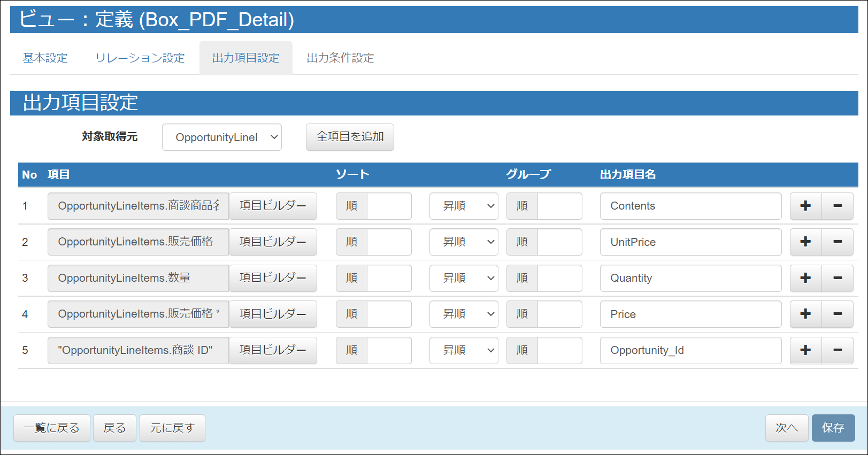Viewport: 868px width, 455px height.
Task: Switch to the 基本設定 tab
Action: (45, 58)
